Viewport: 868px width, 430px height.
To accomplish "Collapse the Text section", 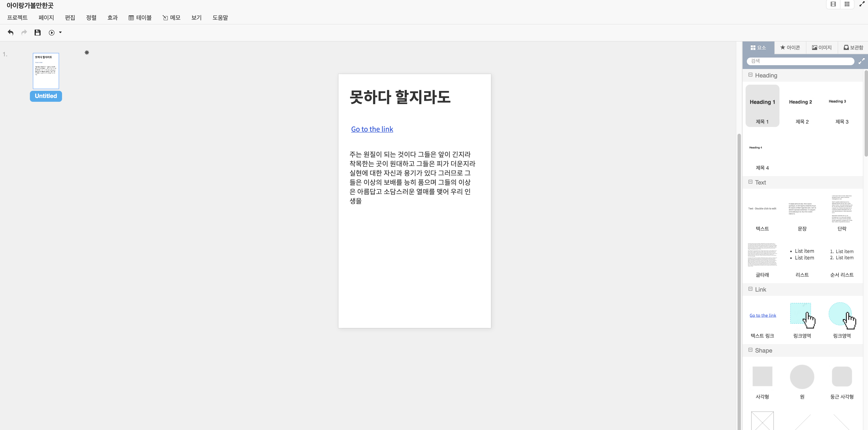I will click(x=750, y=182).
